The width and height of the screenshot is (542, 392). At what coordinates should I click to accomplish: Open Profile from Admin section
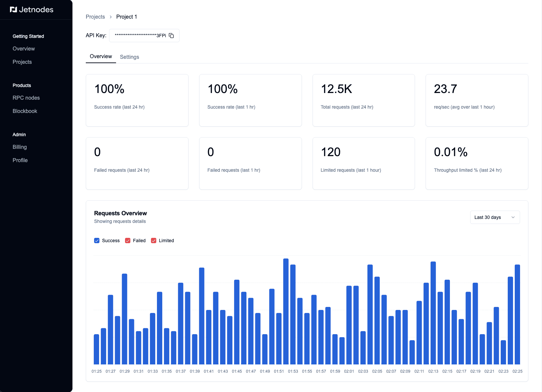20,160
